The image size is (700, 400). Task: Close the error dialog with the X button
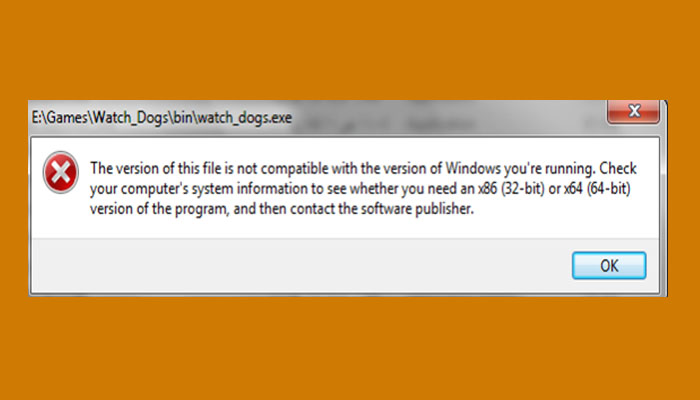(x=635, y=110)
